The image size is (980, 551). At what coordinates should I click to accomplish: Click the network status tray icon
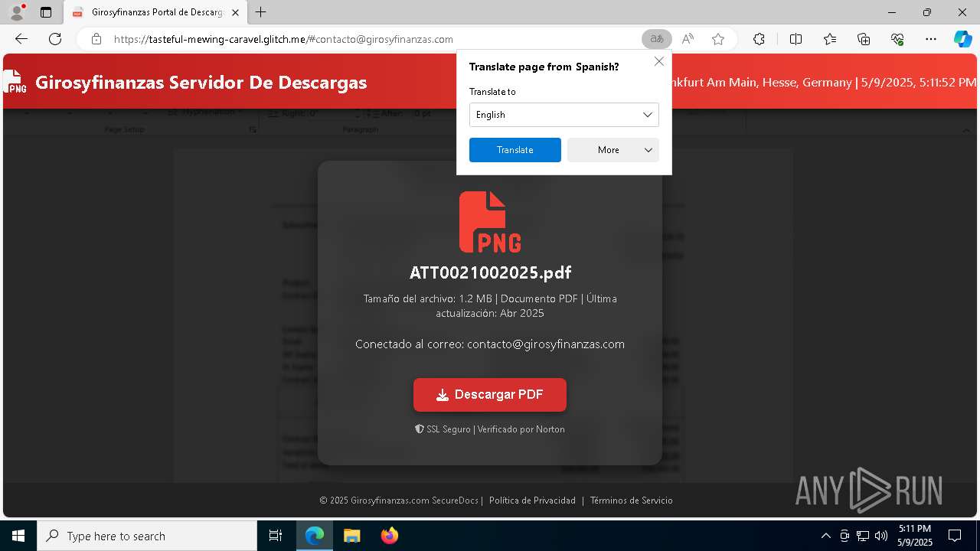(x=863, y=536)
